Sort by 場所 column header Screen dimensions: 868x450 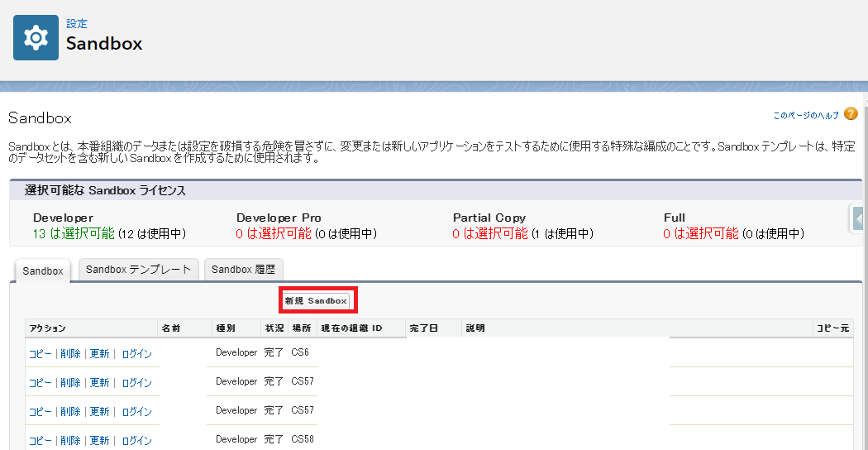coord(303,328)
